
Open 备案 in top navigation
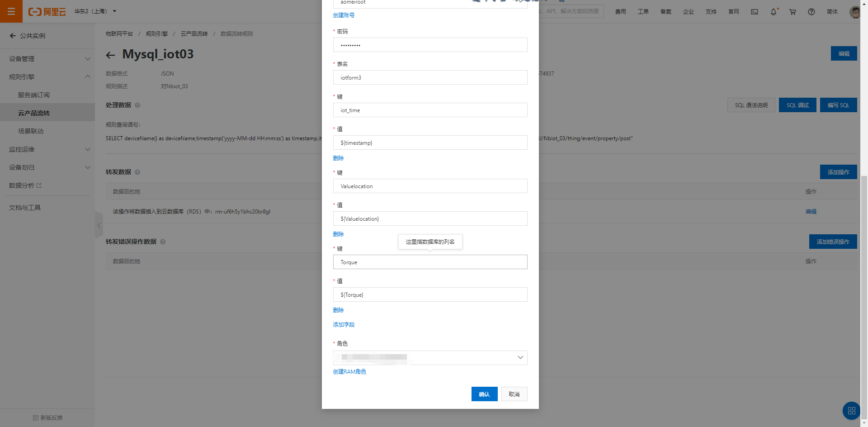tap(666, 12)
